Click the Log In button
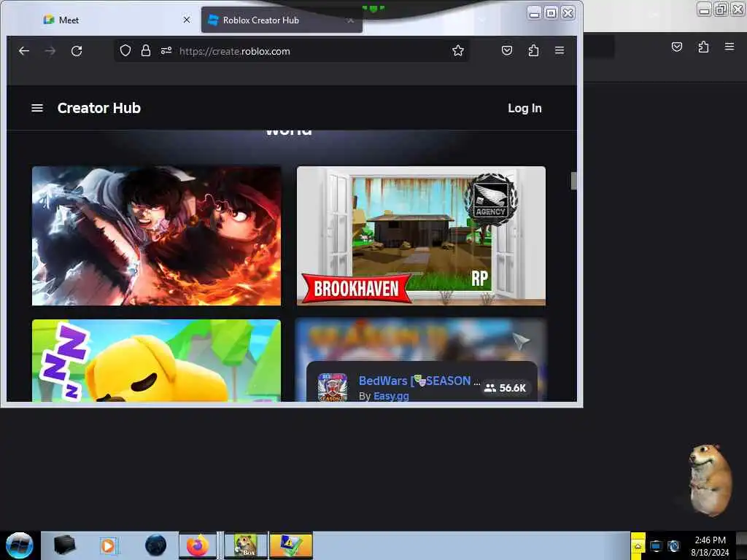The image size is (747, 560). point(525,108)
